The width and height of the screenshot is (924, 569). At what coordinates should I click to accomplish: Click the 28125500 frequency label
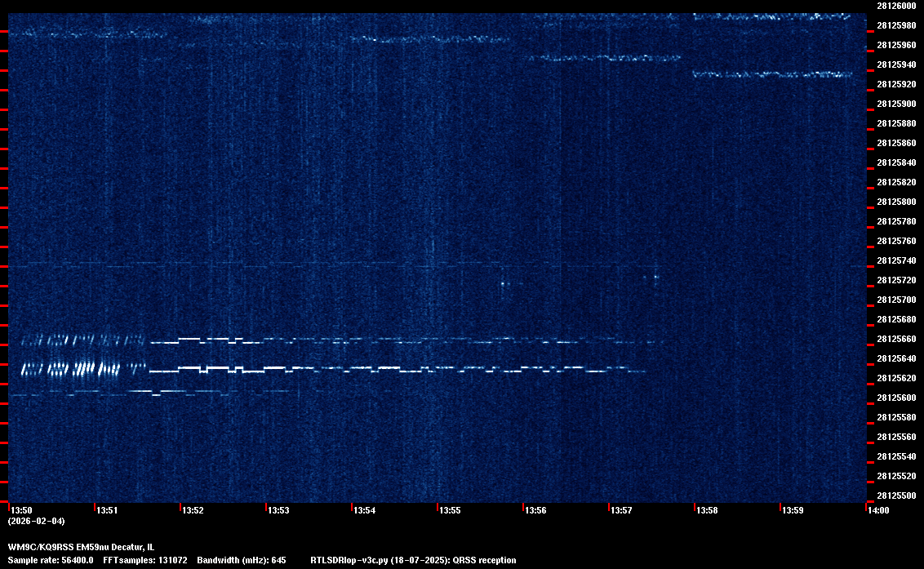tap(895, 496)
